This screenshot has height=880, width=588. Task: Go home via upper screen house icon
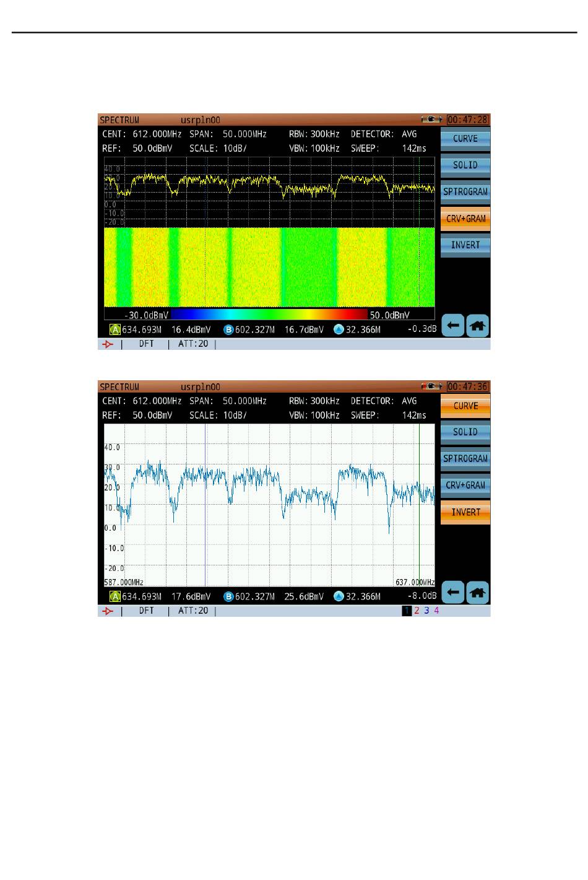point(477,325)
